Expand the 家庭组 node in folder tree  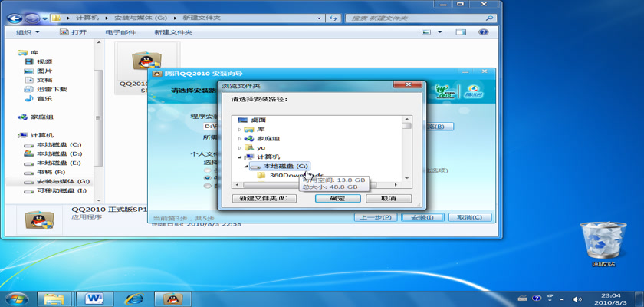(x=240, y=138)
